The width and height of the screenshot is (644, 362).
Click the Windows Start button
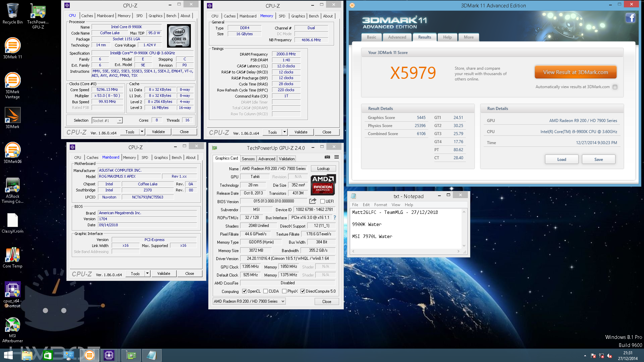point(8,355)
